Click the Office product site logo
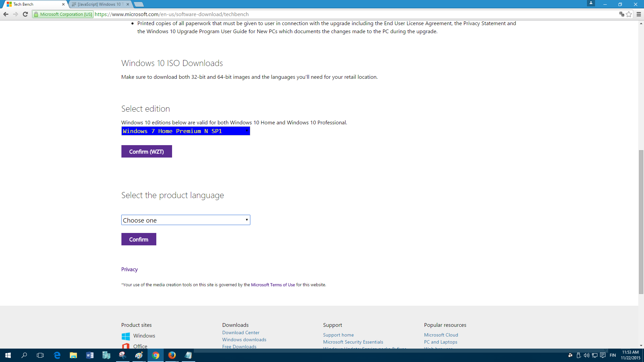This screenshot has height=362, width=644. [126, 346]
